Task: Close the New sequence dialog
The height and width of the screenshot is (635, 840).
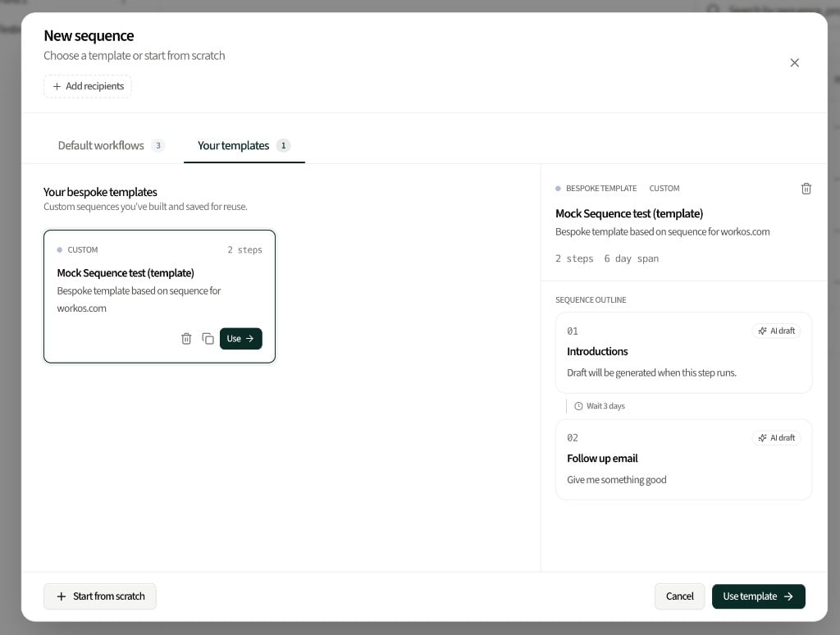Action: tap(794, 62)
